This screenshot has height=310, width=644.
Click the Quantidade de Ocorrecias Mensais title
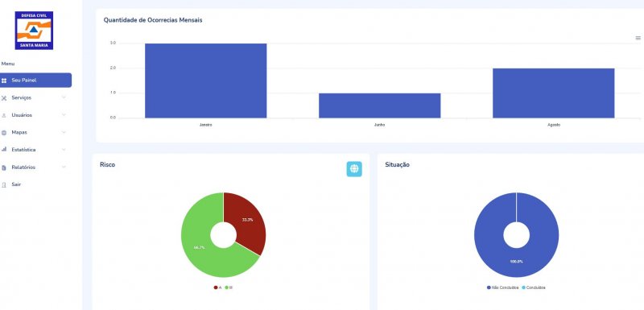pyautogui.click(x=153, y=19)
